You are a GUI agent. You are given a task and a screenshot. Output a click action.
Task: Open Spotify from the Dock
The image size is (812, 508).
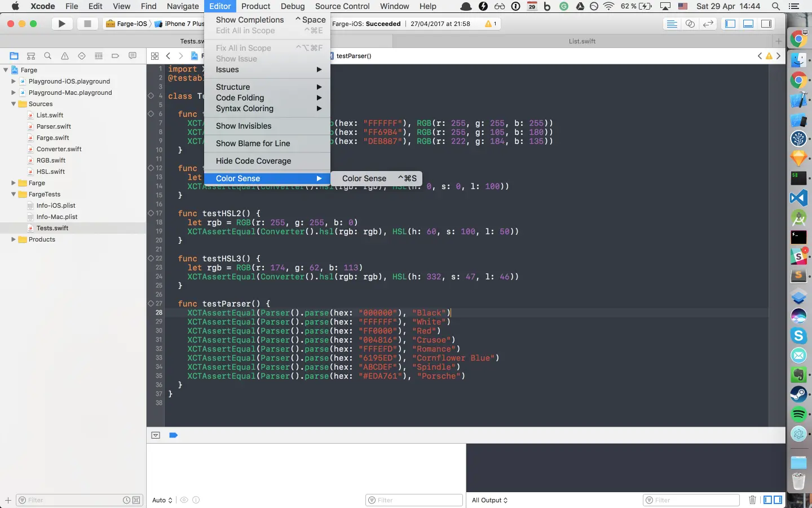(798, 414)
